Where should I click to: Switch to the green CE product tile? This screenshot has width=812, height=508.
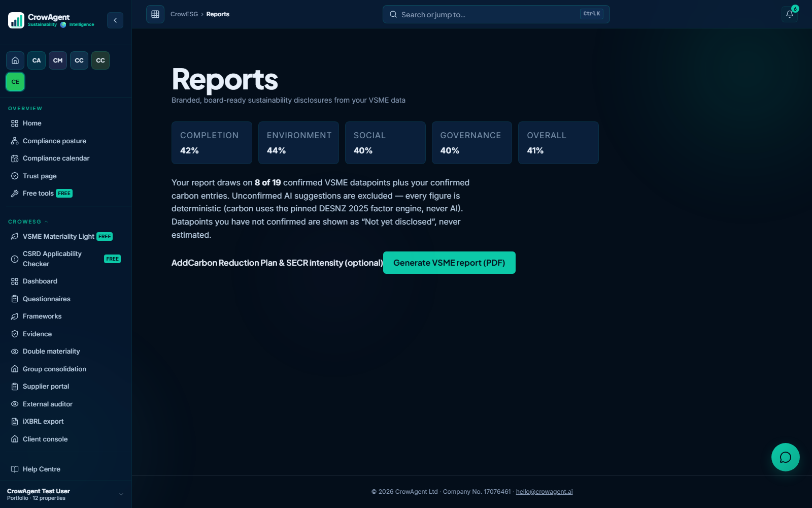pyautogui.click(x=15, y=82)
